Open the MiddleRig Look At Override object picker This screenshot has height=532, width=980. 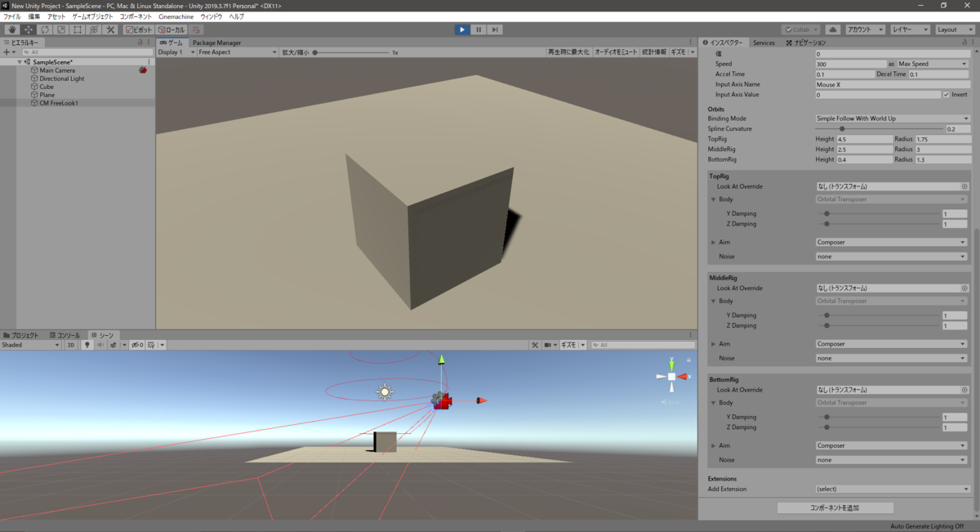click(x=964, y=288)
